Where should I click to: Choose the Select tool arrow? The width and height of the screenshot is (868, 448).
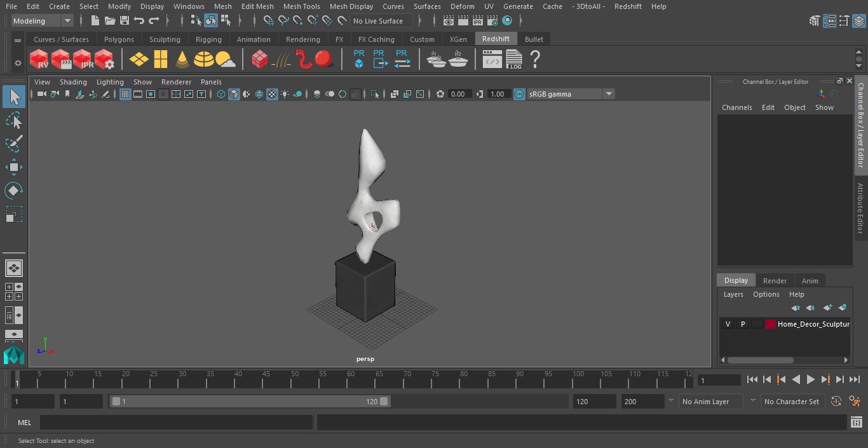click(13, 97)
